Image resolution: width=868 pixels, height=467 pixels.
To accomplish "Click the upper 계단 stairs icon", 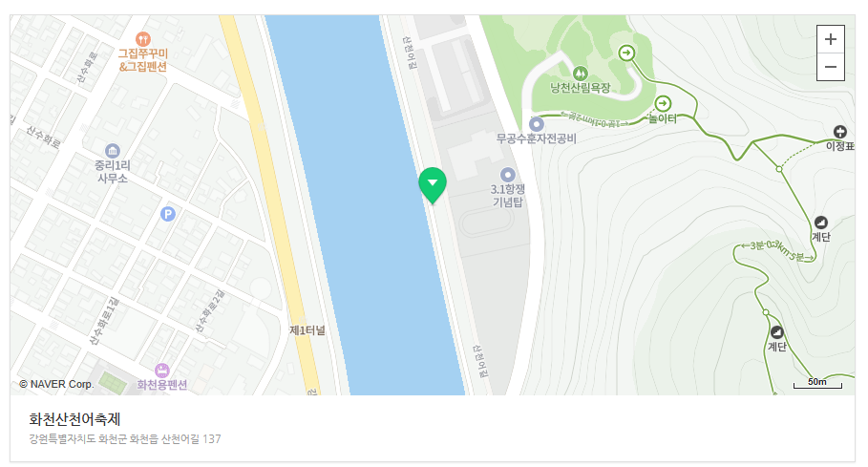I will (x=821, y=223).
